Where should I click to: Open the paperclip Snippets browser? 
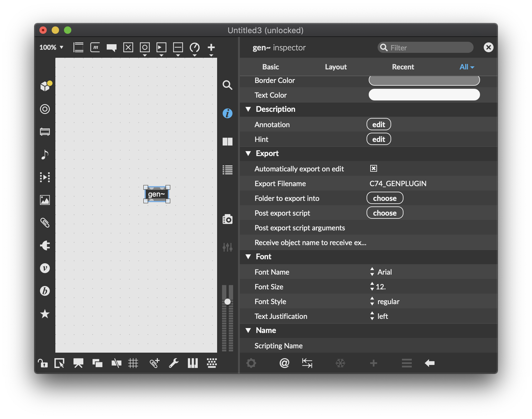45,223
